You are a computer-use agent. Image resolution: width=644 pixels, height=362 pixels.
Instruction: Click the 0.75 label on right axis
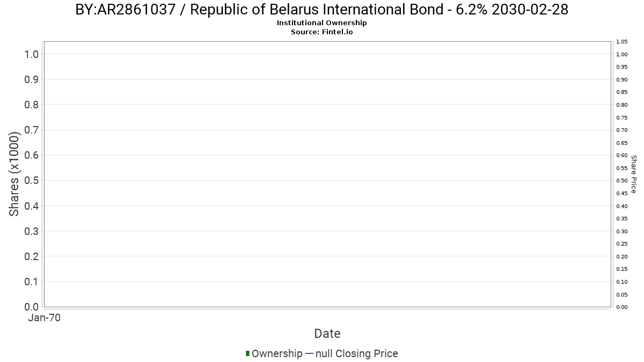pos(622,117)
